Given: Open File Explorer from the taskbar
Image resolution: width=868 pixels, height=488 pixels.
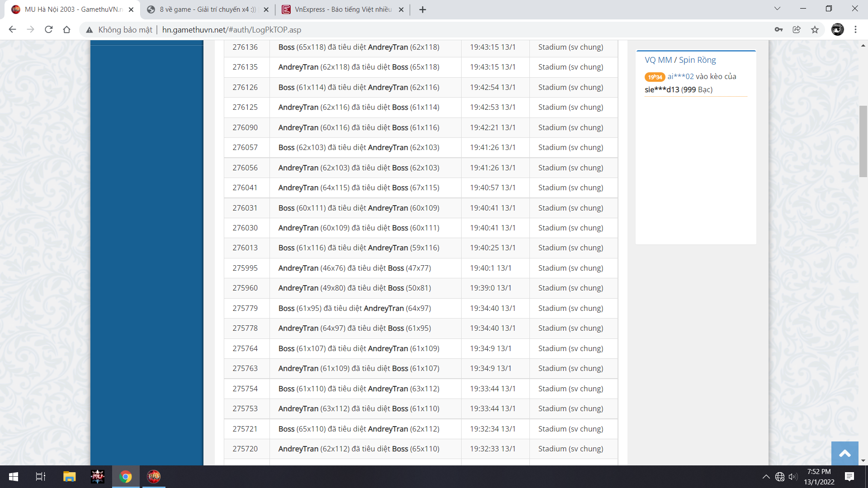Looking at the screenshot, I should click(x=69, y=476).
